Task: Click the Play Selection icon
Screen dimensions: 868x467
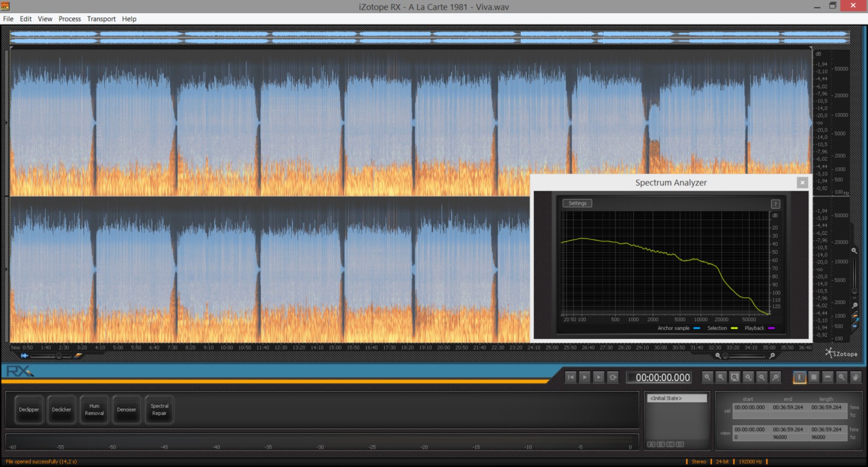Action: pos(598,377)
